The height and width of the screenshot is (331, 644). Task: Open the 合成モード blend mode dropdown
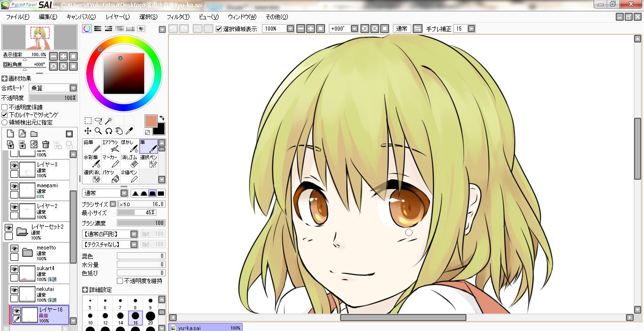(73, 88)
